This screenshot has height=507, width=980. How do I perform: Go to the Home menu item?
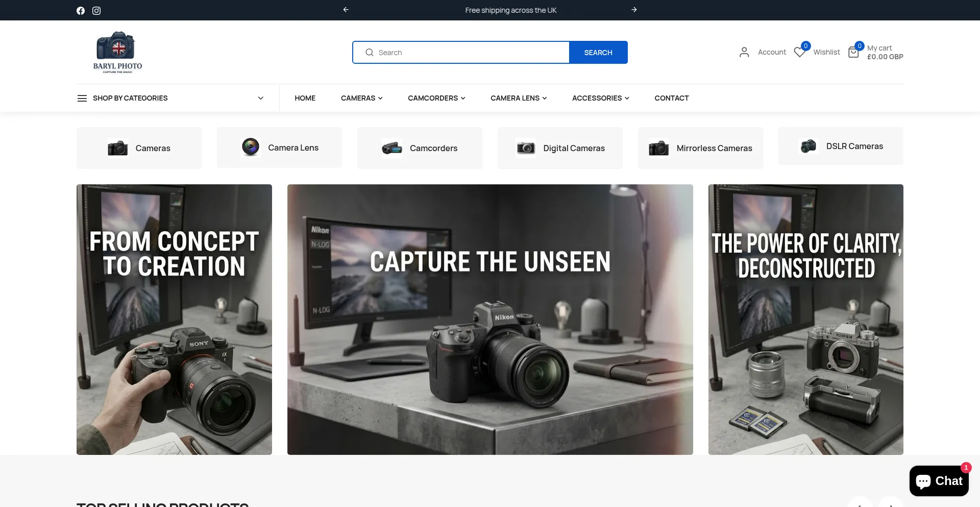305,98
